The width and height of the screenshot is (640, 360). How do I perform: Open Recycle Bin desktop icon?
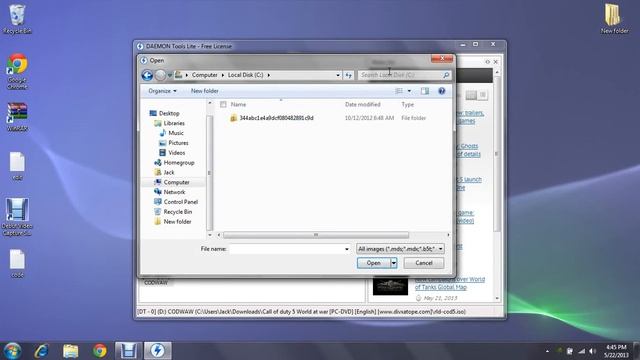(x=17, y=19)
